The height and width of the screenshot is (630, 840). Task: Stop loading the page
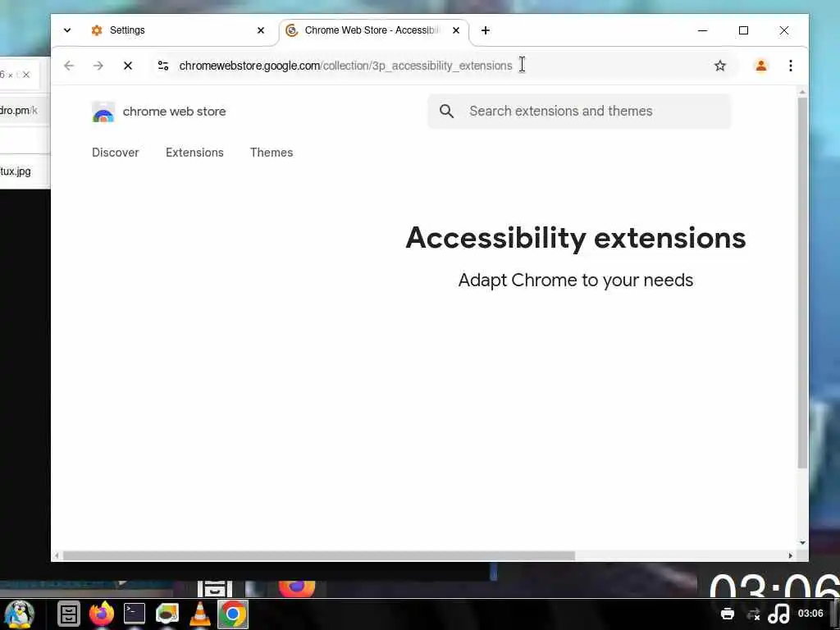[x=127, y=66]
